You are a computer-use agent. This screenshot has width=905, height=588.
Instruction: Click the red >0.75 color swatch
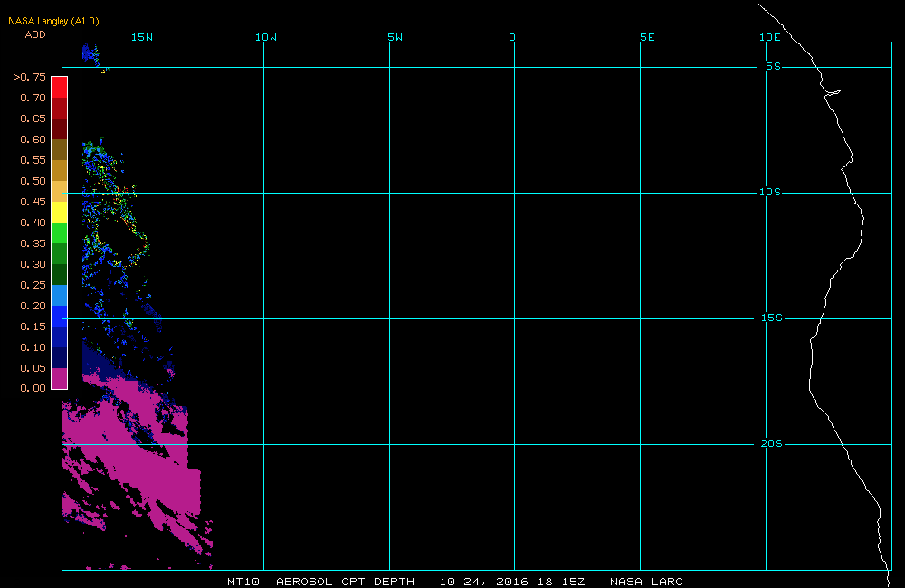point(60,87)
